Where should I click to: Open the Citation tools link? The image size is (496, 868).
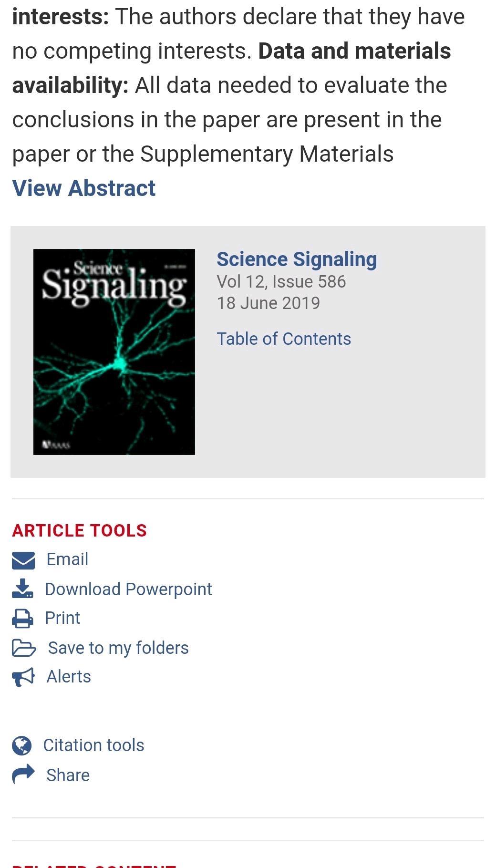tap(93, 745)
